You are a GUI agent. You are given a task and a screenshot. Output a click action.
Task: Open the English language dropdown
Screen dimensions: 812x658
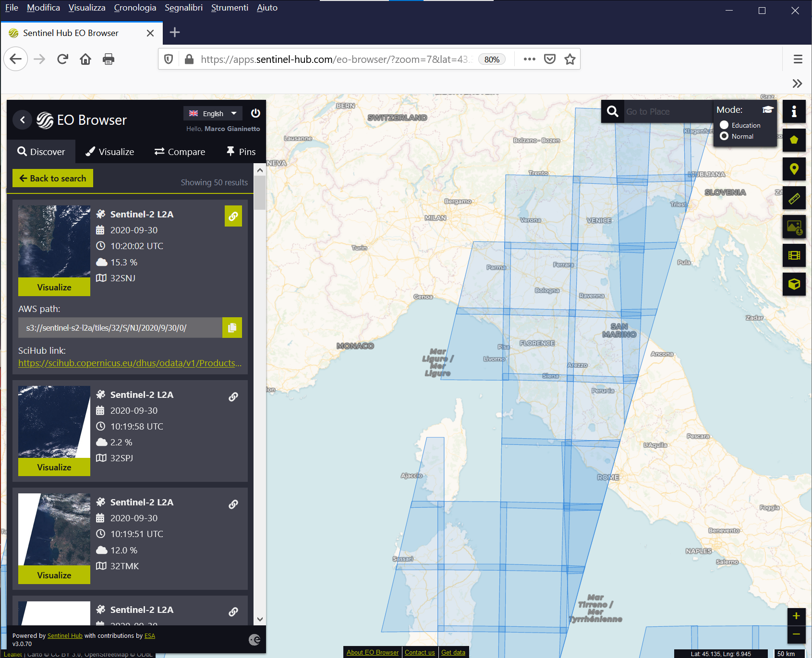click(213, 113)
